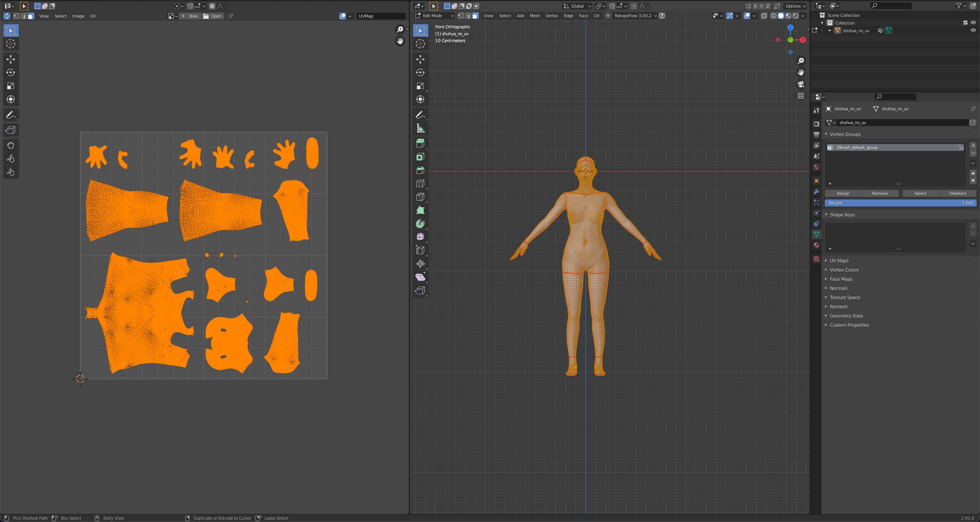The height and width of the screenshot is (522, 980).
Task: Open RetopoFlow help question mark
Action: tap(662, 16)
